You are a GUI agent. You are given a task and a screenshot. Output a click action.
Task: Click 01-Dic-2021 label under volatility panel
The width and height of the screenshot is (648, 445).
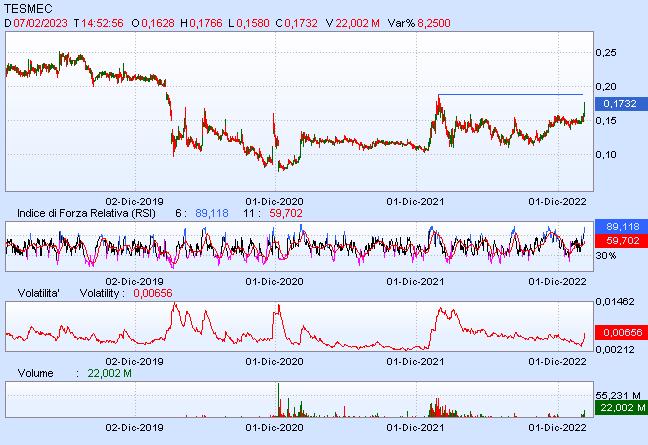[415, 362]
